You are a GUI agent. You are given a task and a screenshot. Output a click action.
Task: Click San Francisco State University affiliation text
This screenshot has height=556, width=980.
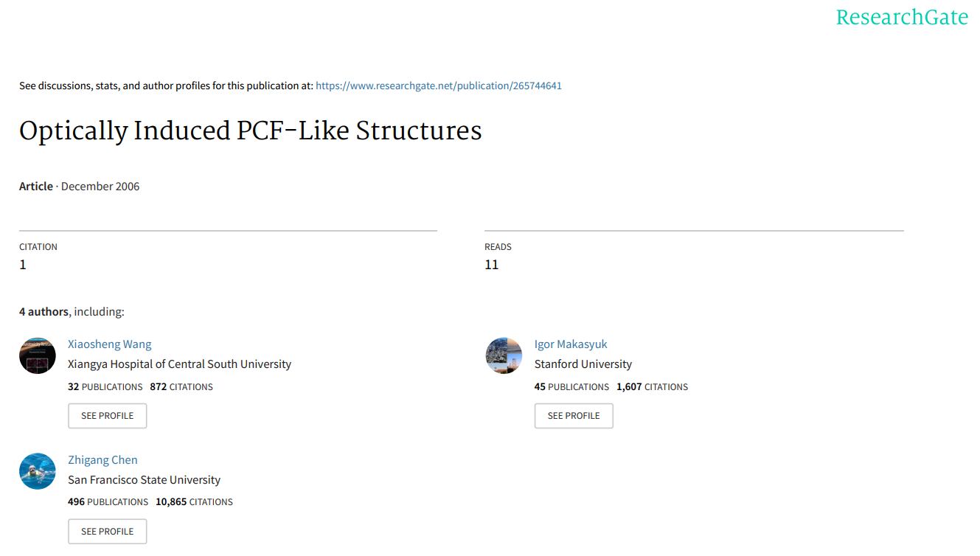[x=144, y=480]
